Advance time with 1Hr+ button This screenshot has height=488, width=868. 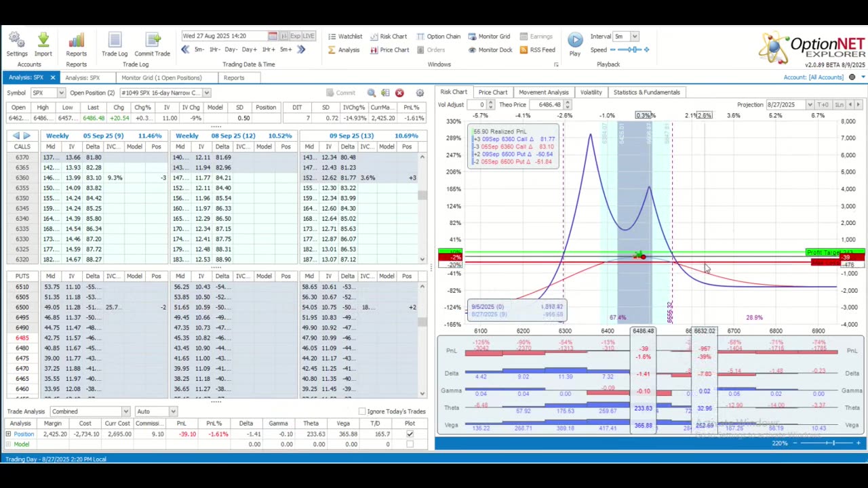(268, 49)
